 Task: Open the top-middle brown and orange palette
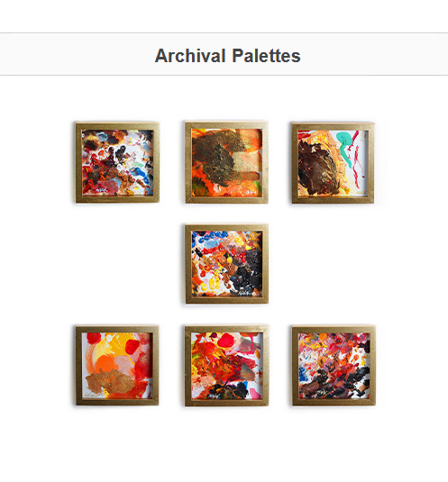point(226,162)
